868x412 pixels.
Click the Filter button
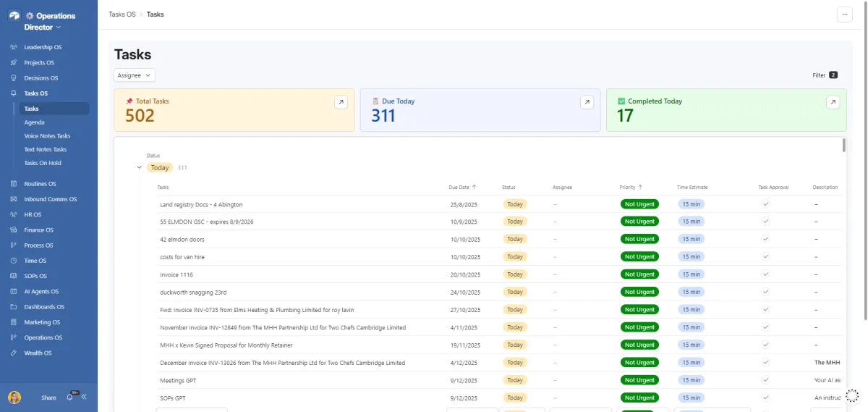(824, 75)
